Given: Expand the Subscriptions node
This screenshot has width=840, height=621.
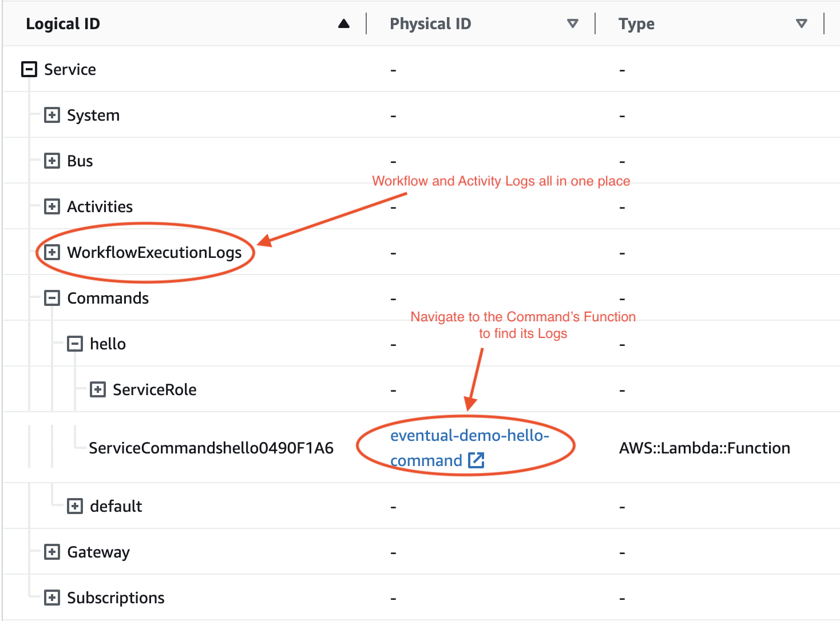Looking at the screenshot, I should [x=52, y=598].
